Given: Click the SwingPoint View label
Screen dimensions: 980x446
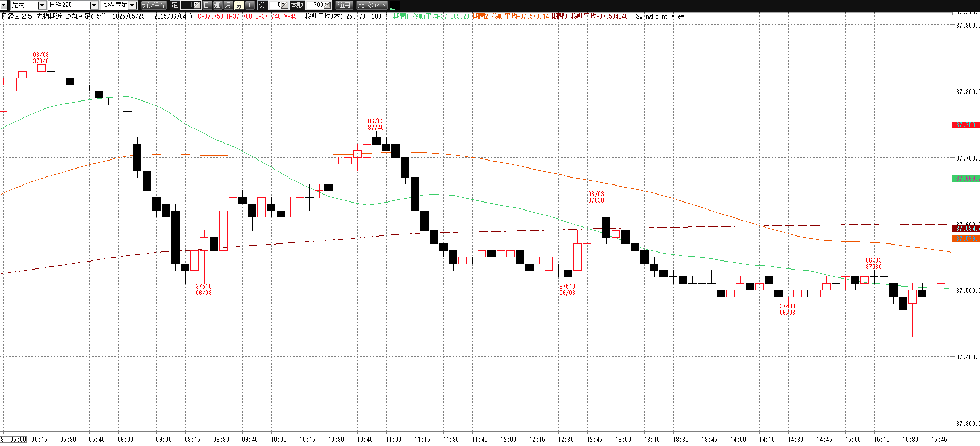Looking at the screenshot, I should [x=659, y=16].
